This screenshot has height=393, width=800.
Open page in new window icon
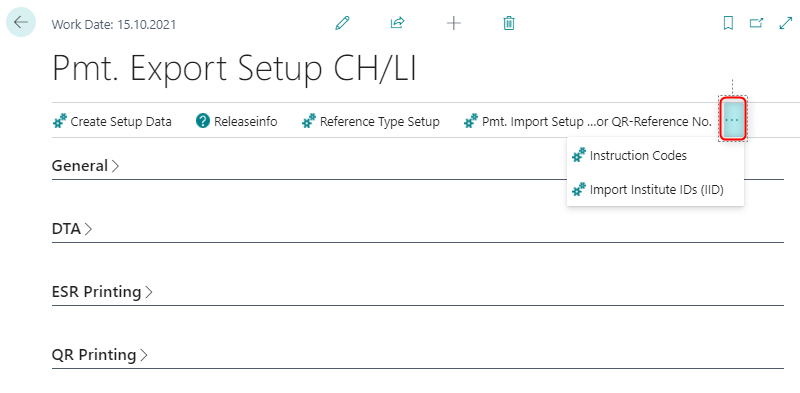coord(756,23)
